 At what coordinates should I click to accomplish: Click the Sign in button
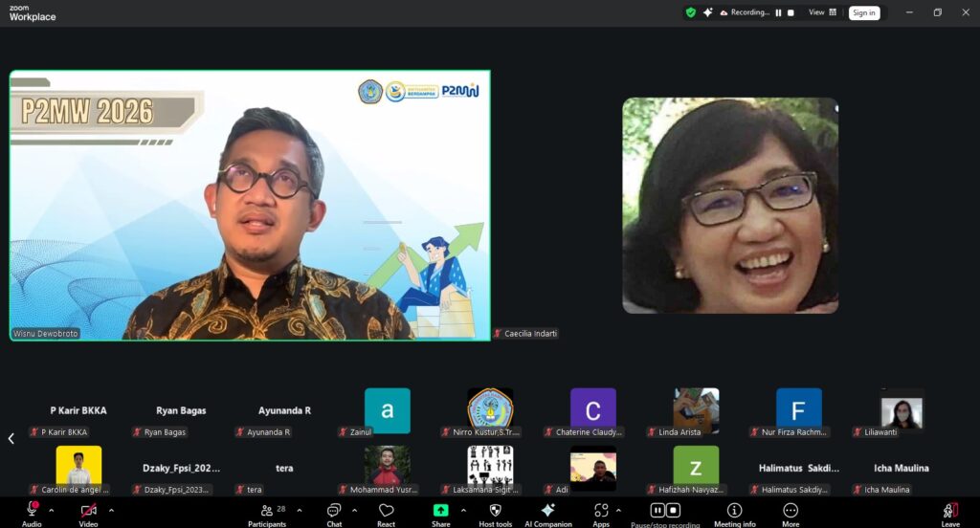(864, 12)
